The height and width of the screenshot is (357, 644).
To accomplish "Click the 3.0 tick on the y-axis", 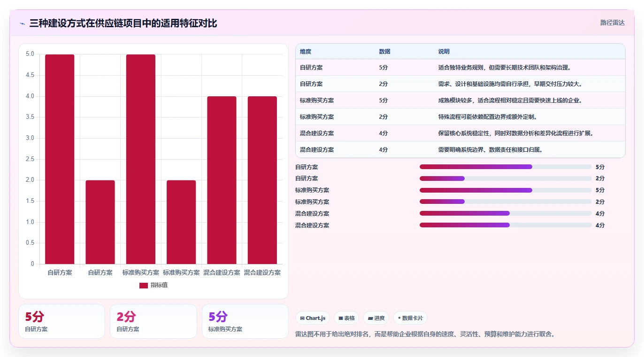I will 30,138.
